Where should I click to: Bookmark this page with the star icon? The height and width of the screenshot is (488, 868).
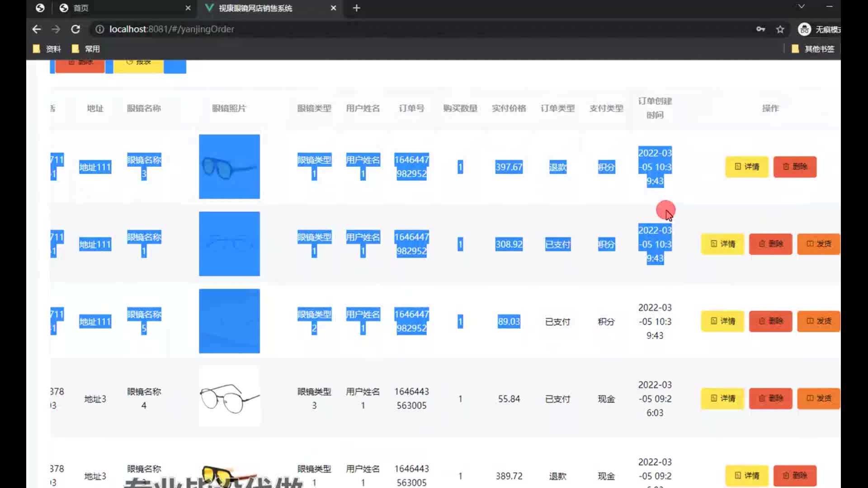(780, 29)
